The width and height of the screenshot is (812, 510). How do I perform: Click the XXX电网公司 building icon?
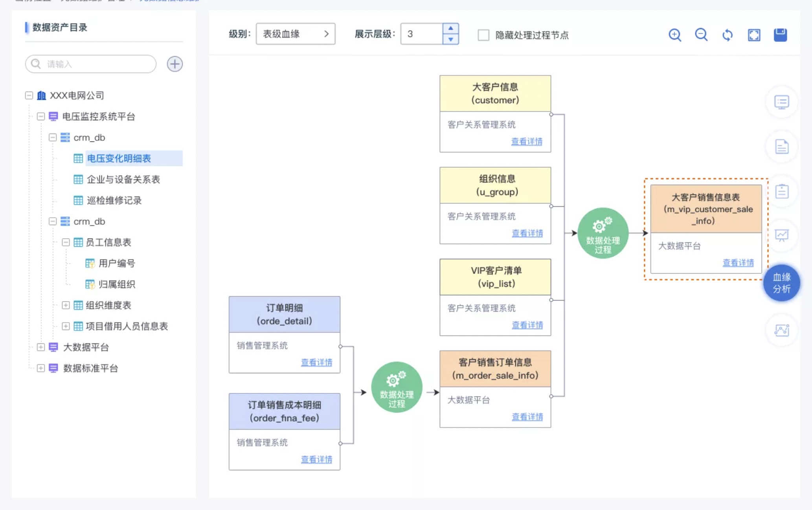tap(41, 95)
